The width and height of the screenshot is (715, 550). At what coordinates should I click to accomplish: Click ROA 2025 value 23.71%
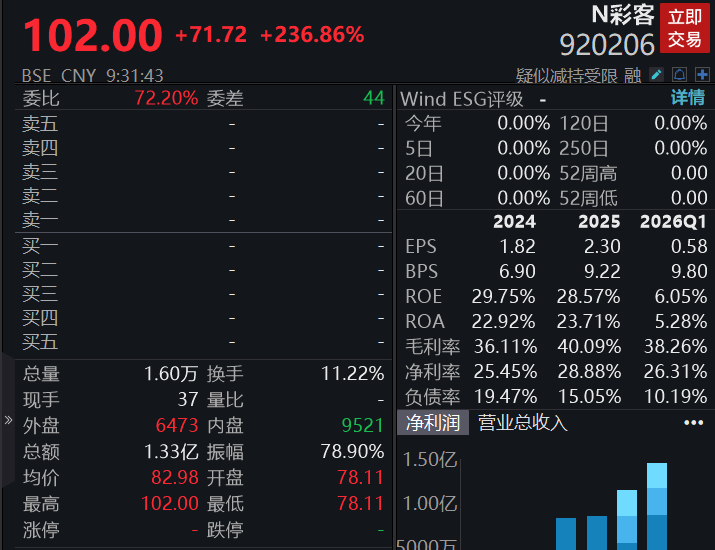(x=588, y=322)
